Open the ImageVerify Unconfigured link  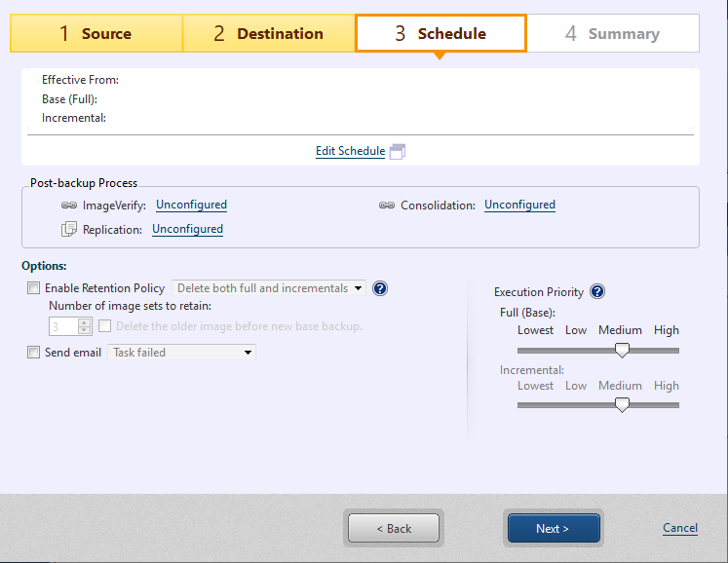tap(191, 206)
